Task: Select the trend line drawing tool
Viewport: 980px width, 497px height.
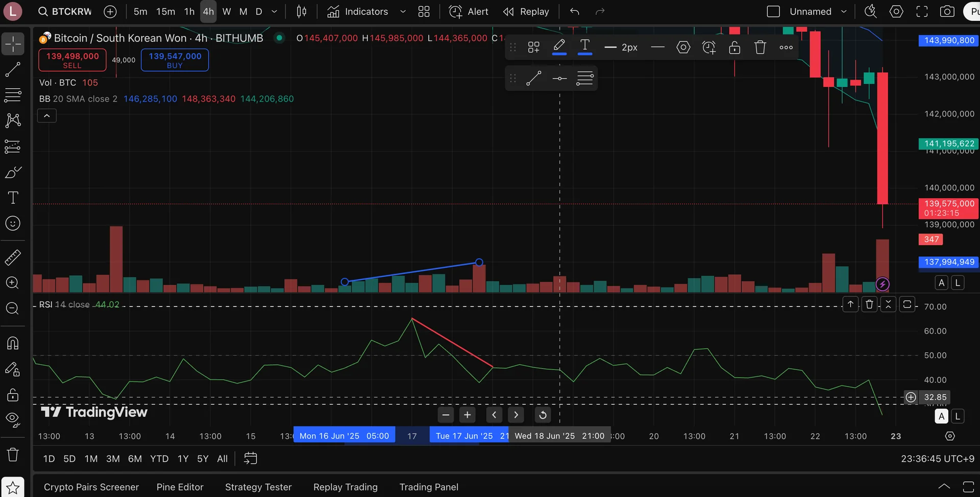Action: point(13,70)
